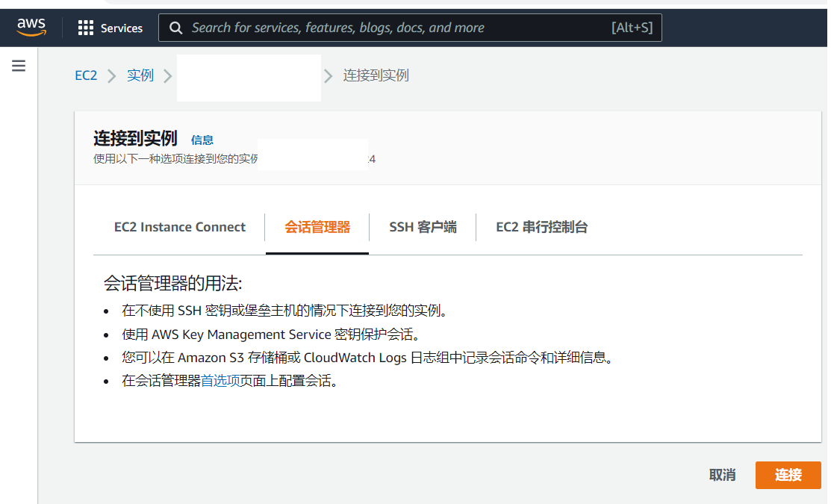Open the Services grid menu icon
831x504 pixels.
click(85, 28)
